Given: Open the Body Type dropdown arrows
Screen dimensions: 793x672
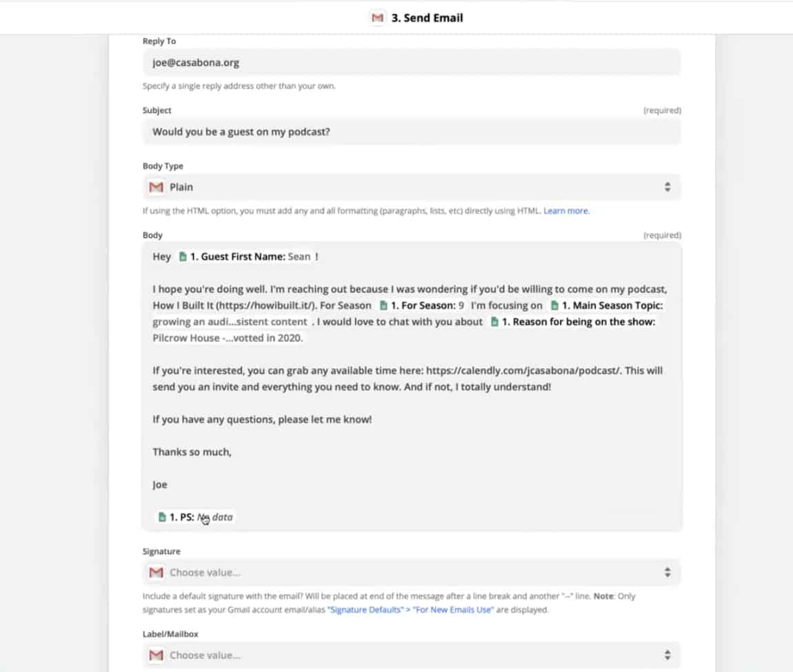Looking at the screenshot, I should click(667, 187).
